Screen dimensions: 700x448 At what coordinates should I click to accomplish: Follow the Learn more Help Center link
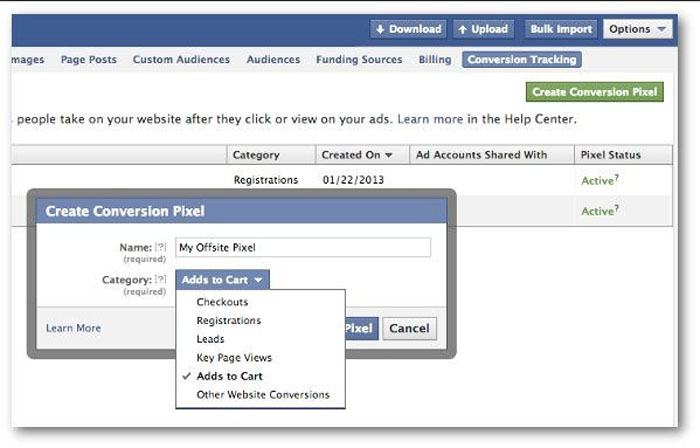pyautogui.click(x=430, y=119)
